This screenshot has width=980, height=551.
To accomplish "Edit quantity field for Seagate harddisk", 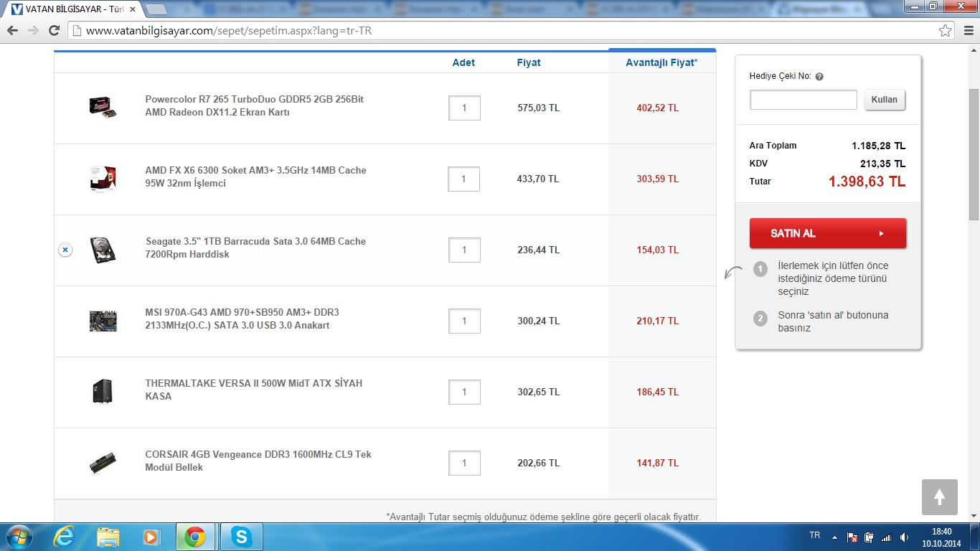I will click(464, 250).
